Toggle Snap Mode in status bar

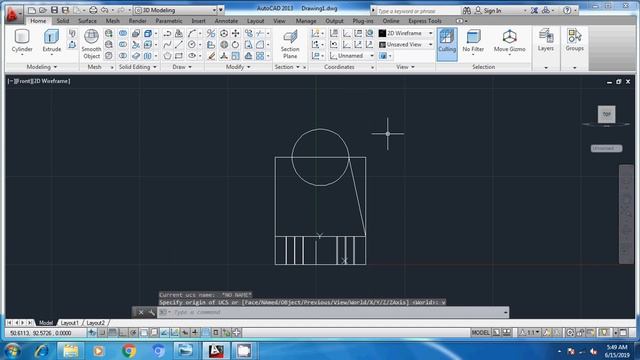pyautogui.click(x=102, y=333)
